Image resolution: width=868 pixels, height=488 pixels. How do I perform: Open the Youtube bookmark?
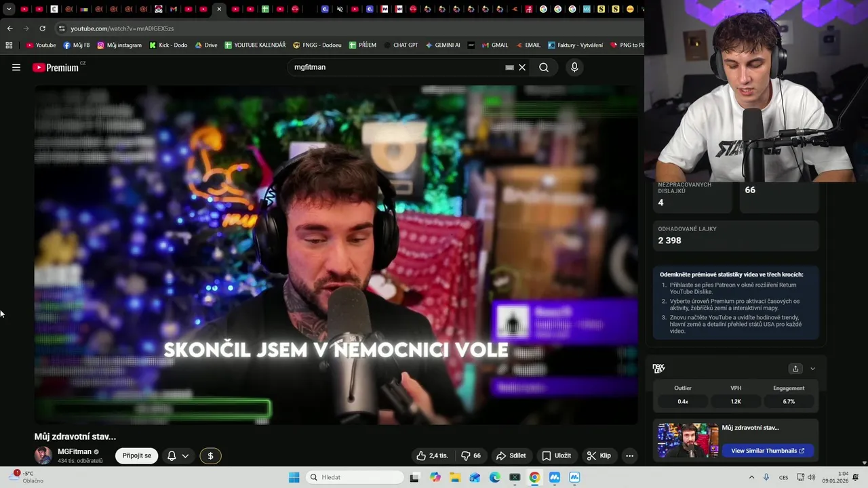point(41,45)
